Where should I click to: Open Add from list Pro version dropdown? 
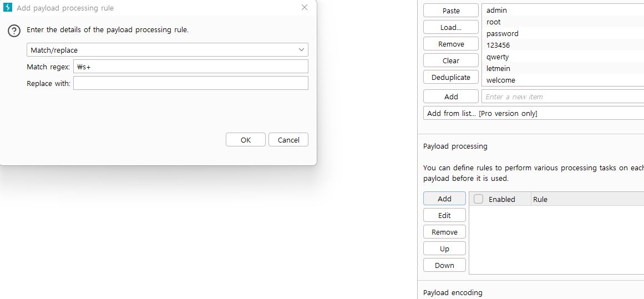pyautogui.click(x=533, y=113)
